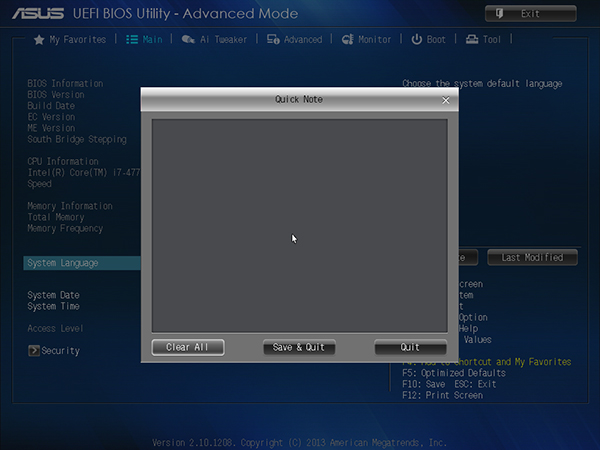The width and height of the screenshot is (600, 450).
Task: Click the ME Version label
Action: (51, 128)
